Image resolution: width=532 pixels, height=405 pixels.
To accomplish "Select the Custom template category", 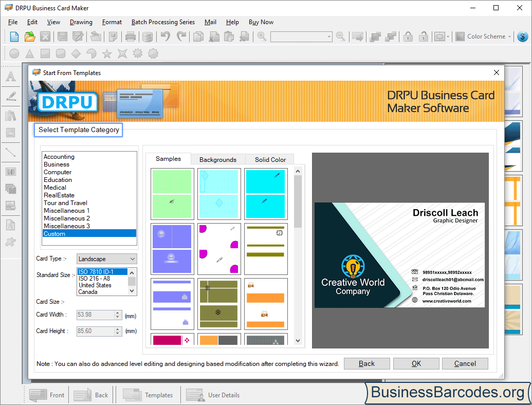I will [x=89, y=234].
